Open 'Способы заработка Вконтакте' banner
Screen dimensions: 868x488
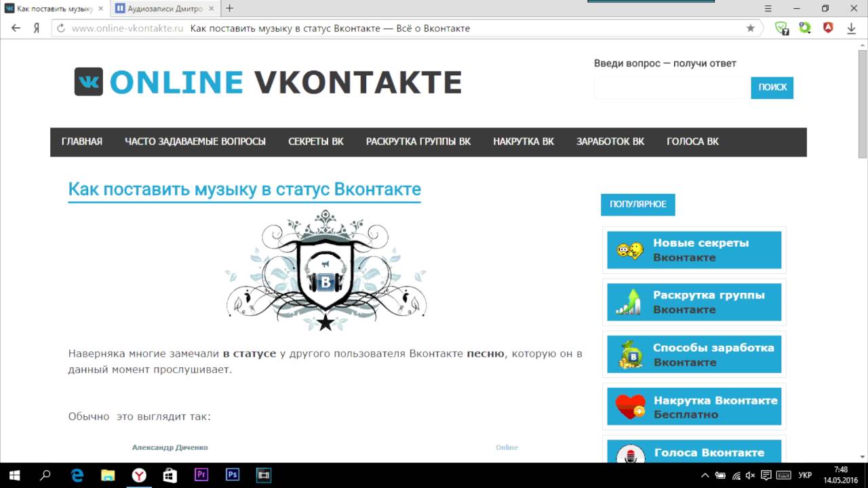pos(694,354)
